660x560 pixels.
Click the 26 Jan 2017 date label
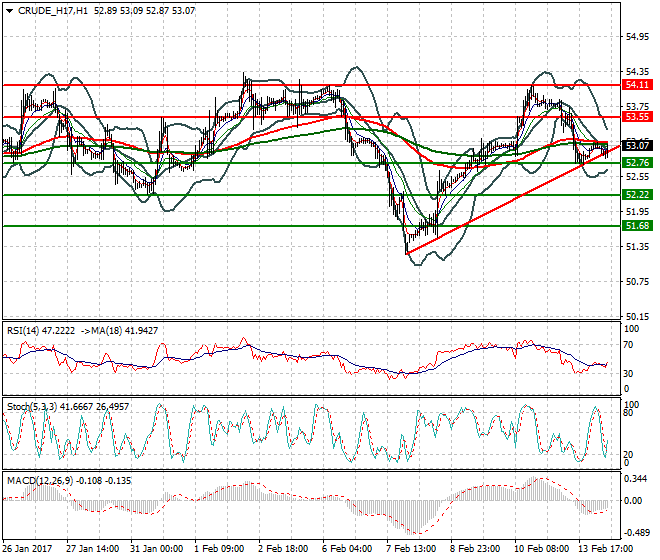[28, 549]
